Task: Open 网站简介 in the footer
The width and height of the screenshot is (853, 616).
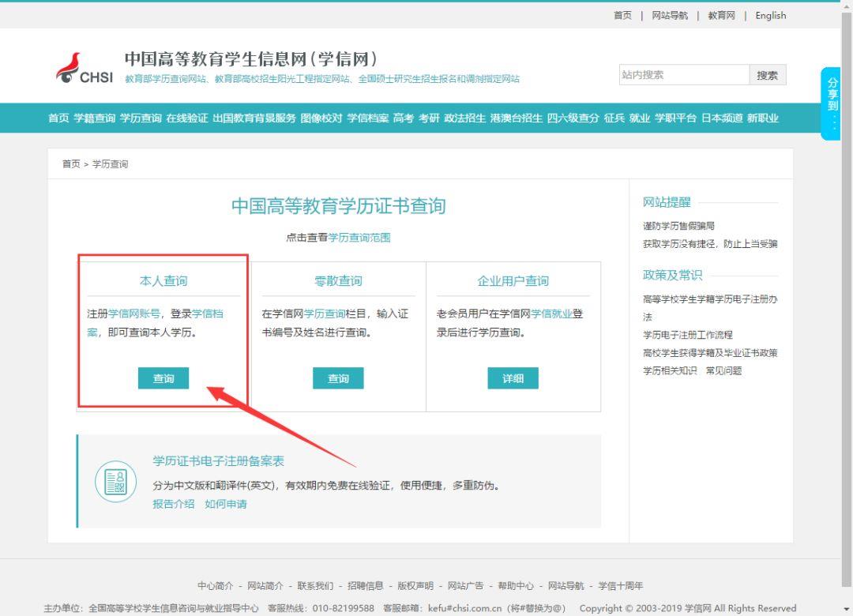Action: pyautogui.click(x=265, y=585)
